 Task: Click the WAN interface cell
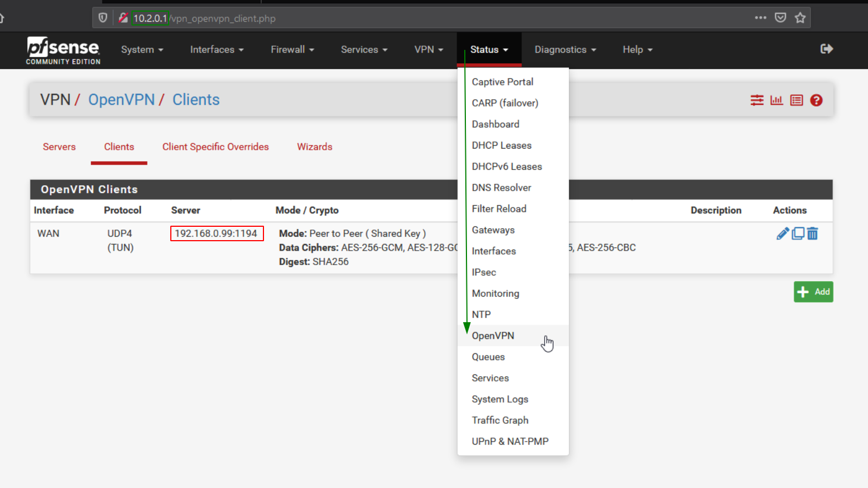pyautogui.click(x=48, y=233)
